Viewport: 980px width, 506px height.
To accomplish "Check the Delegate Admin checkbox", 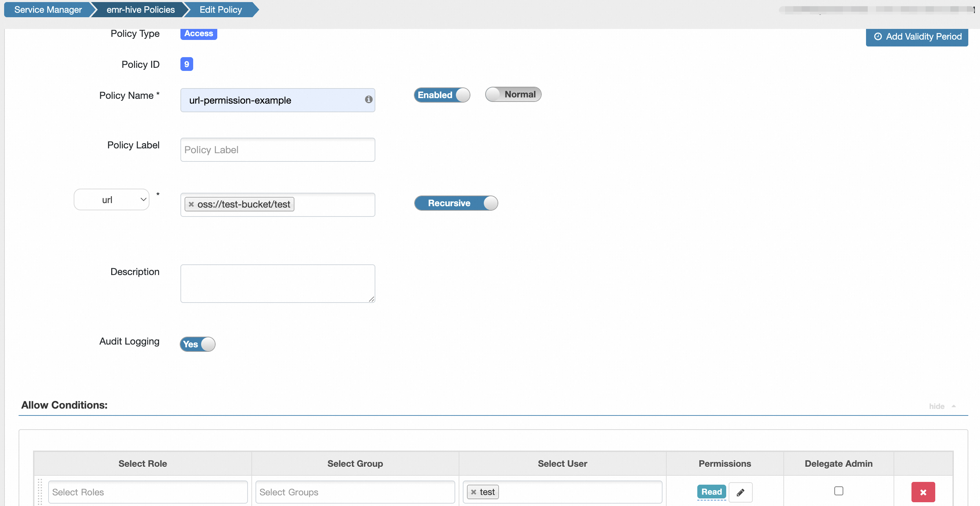I will pos(838,491).
